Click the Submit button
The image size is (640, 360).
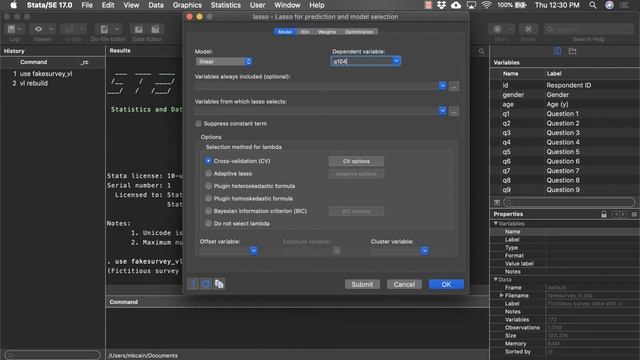pyautogui.click(x=362, y=284)
